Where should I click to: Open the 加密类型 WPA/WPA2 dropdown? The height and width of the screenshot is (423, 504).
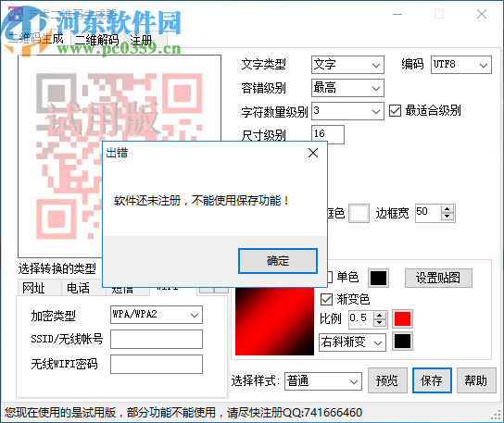pyautogui.click(x=157, y=315)
